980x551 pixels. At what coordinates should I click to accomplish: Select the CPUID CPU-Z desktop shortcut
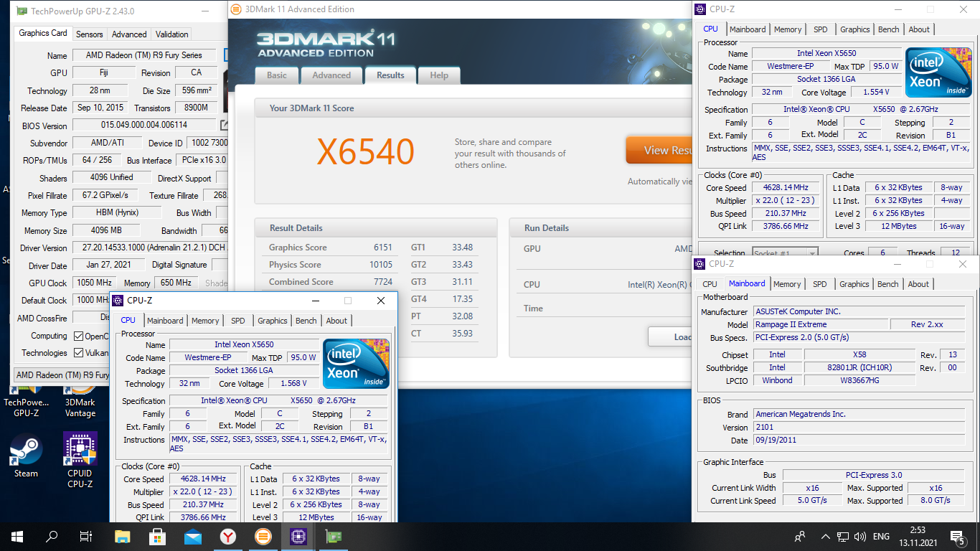pyautogui.click(x=80, y=460)
